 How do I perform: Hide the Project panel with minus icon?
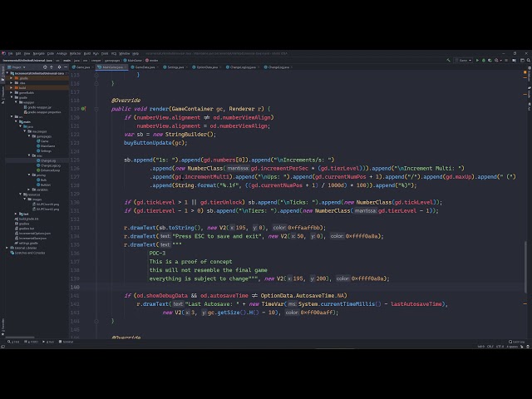(66, 67)
